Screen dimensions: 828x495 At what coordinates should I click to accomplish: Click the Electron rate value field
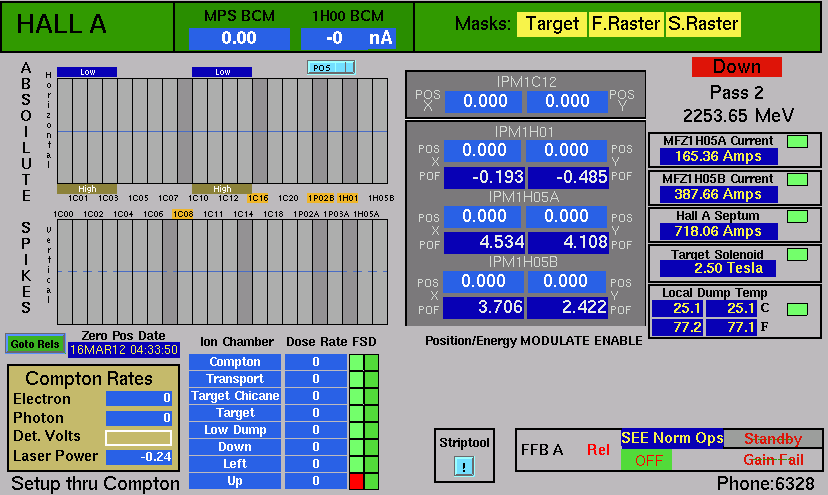(138, 398)
